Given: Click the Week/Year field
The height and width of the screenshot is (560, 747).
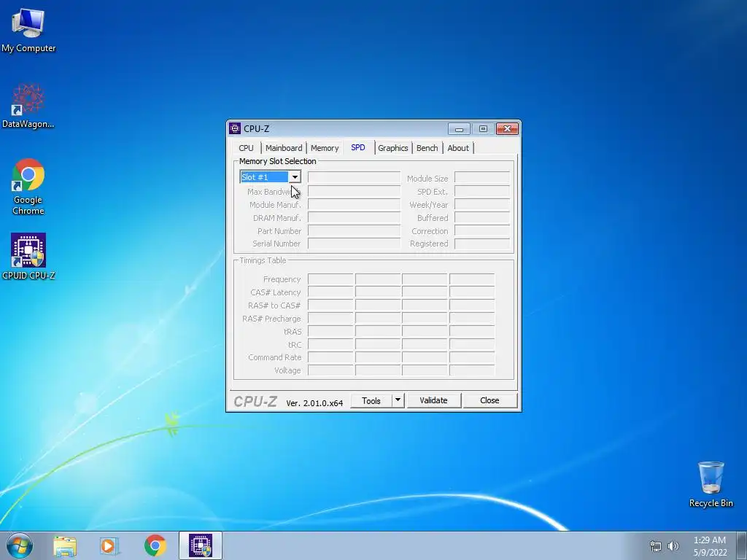Looking at the screenshot, I should [482, 205].
